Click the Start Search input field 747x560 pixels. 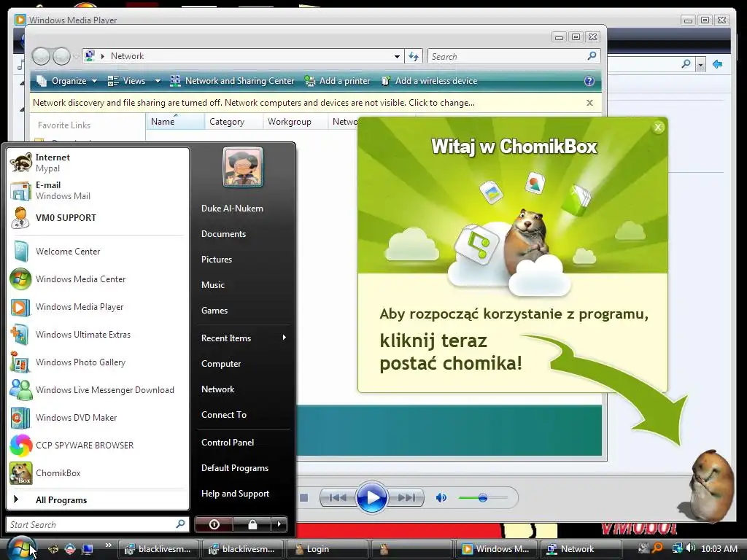point(97,524)
